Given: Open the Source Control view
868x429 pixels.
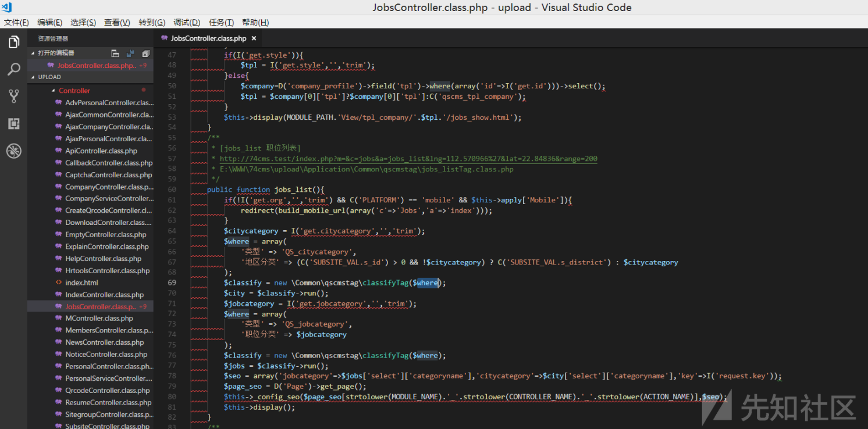Looking at the screenshot, I should [x=14, y=96].
